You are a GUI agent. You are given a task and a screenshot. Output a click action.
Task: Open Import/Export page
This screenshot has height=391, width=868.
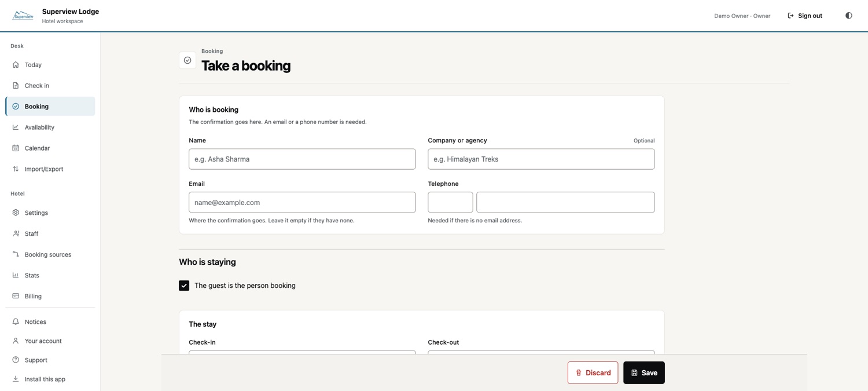[x=50, y=169]
